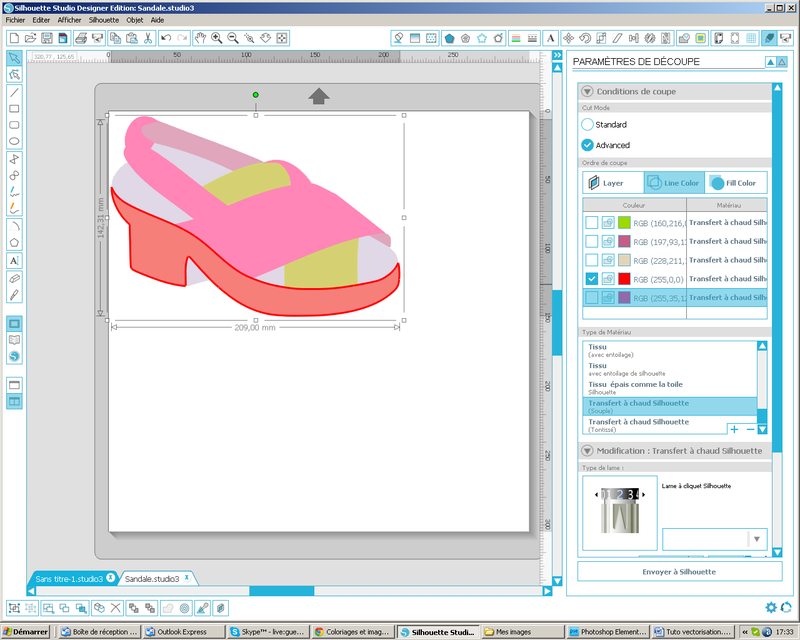The height and width of the screenshot is (640, 800).
Task: Select the Rectangle drawing tool
Action: tap(14, 108)
